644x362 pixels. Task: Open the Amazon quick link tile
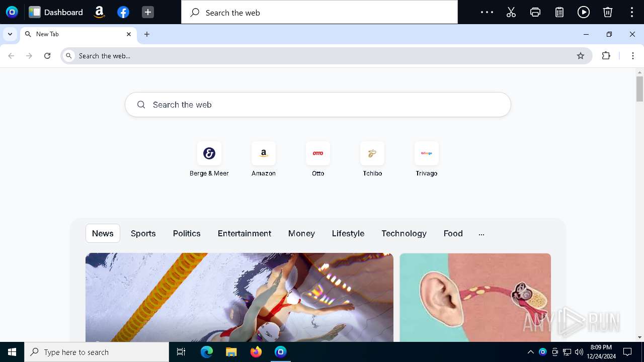coord(264,159)
